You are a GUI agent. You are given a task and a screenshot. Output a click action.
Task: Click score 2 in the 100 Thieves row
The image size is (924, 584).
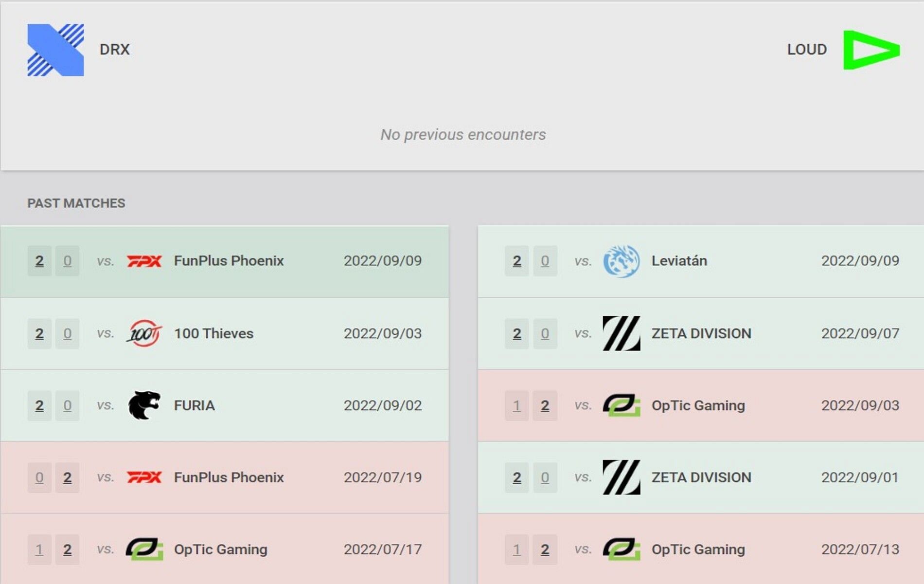(39, 333)
